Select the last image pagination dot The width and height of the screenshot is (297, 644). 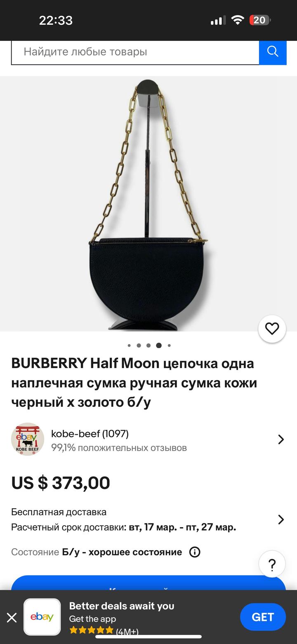pyautogui.click(x=169, y=346)
